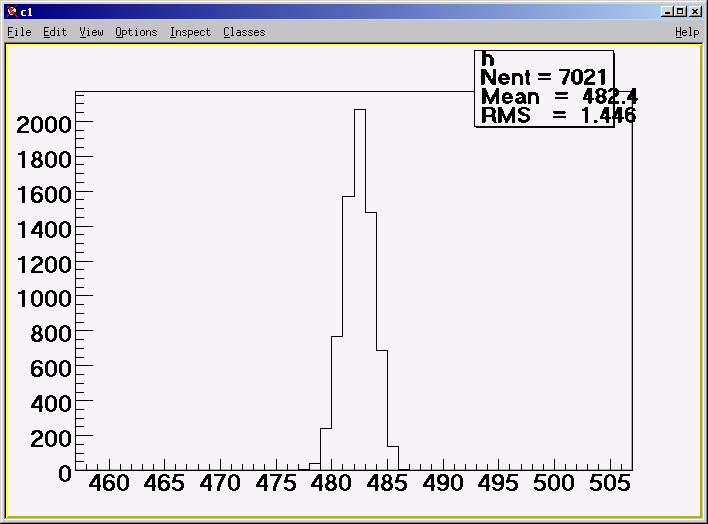The height and width of the screenshot is (524, 708).
Task: Click the x-axis label 465
Action: point(164,483)
